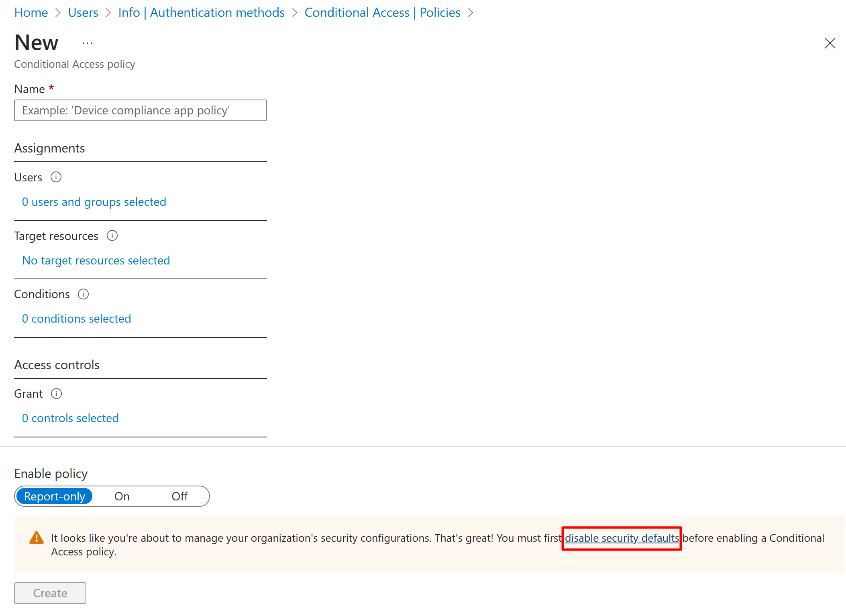Viewport: 846px width, 616px height.
Task: Click the info icon beside Target resources
Action: point(112,236)
